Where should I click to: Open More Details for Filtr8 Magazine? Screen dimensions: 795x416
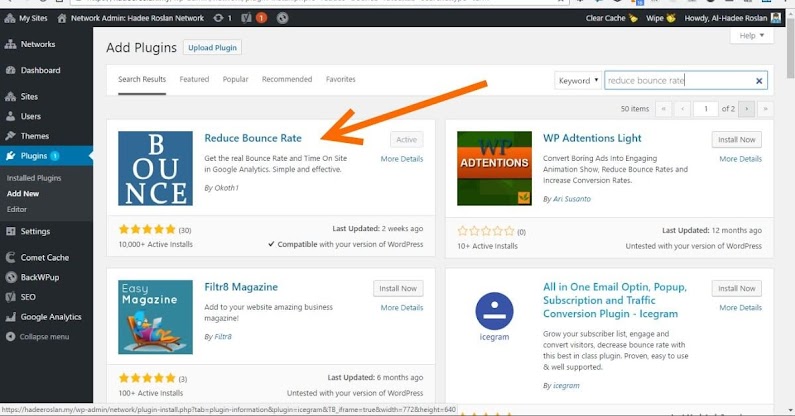402,307
